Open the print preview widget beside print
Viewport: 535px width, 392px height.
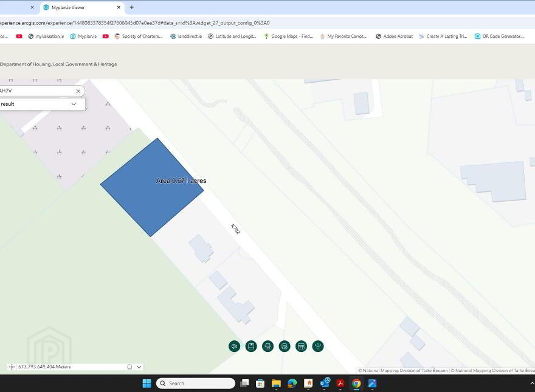pyautogui.click(x=285, y=346)
